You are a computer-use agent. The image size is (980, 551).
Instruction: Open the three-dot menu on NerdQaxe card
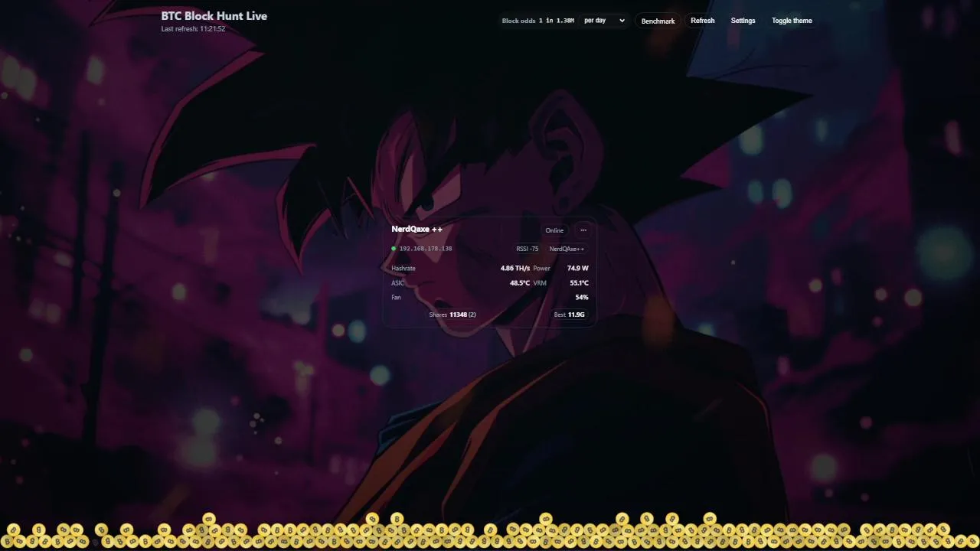(x=583, y=230)
